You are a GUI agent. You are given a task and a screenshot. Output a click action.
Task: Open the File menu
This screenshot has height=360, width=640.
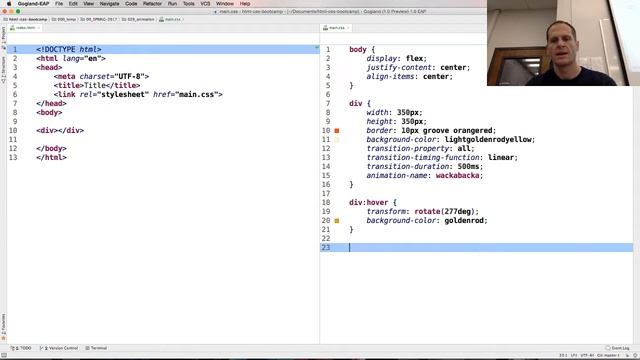pos(59,4)
